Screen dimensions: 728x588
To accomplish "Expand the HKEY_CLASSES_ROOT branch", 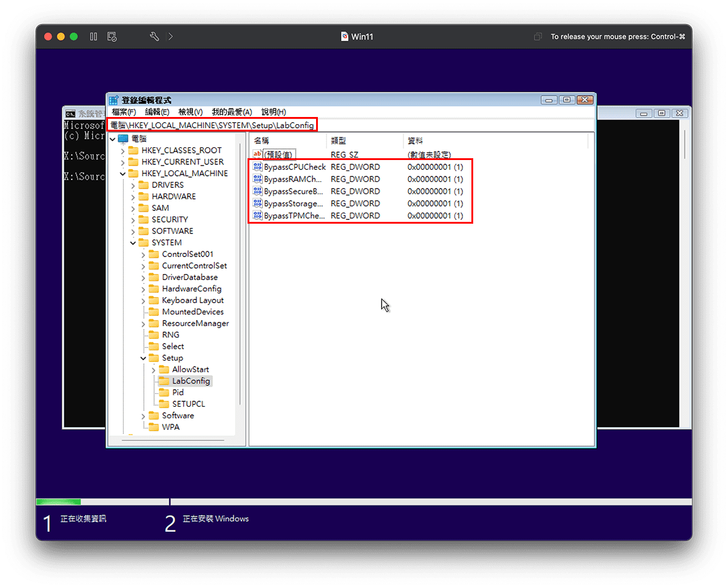I will 124,150.
